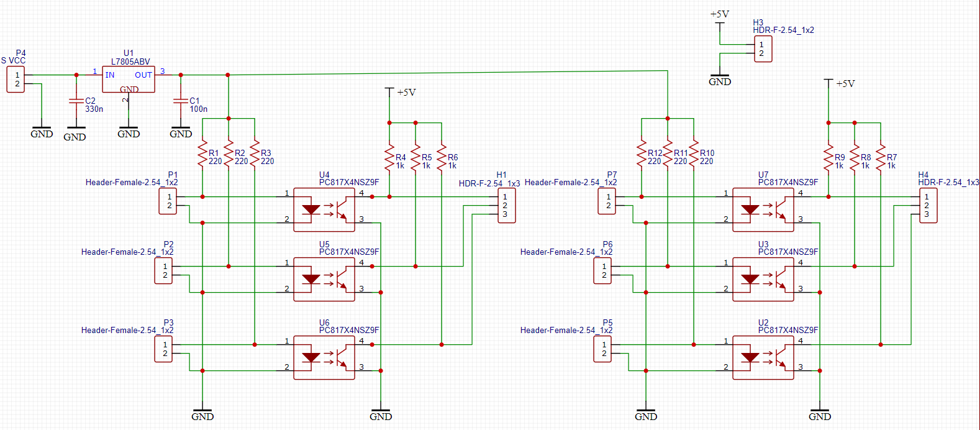Click the P1 female header
This screenshot has width=980, height=430.
coord(168,201)
